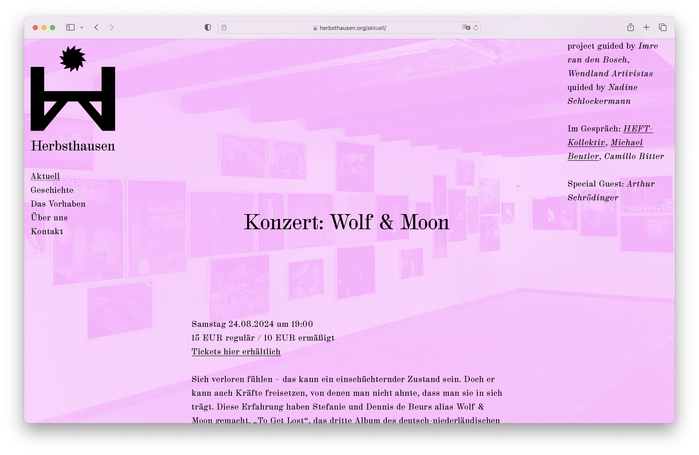Click the Herbsthausen H logo

73,99
